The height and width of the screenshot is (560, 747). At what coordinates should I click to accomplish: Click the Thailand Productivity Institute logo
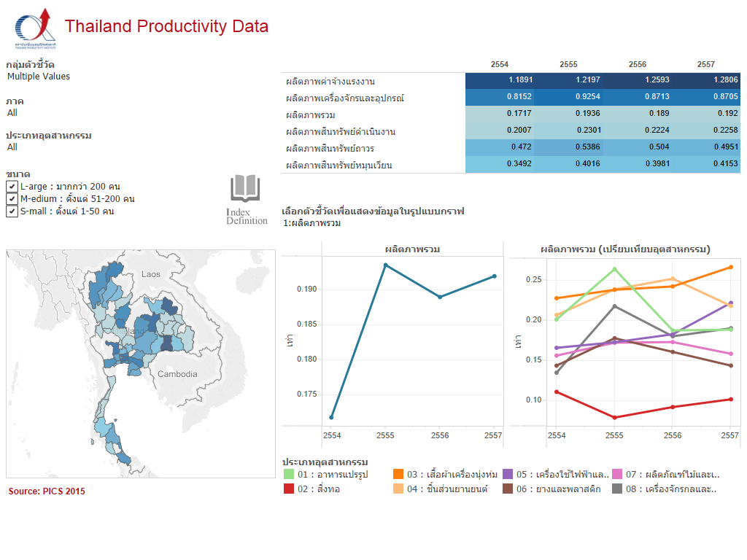pos(35,28)
